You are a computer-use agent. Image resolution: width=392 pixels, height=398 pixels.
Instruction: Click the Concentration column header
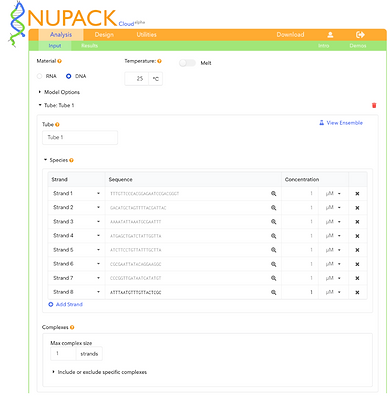pyautogui.click(x=302, y=179)
